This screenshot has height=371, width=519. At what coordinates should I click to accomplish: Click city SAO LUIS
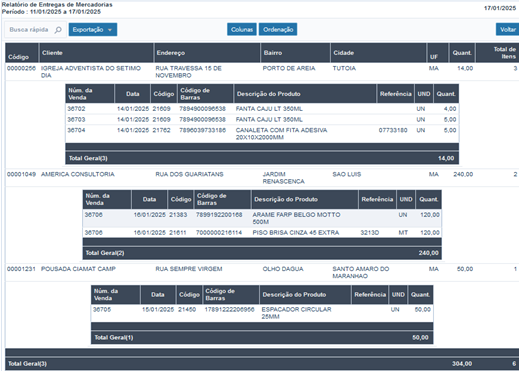tap(347, 174)
